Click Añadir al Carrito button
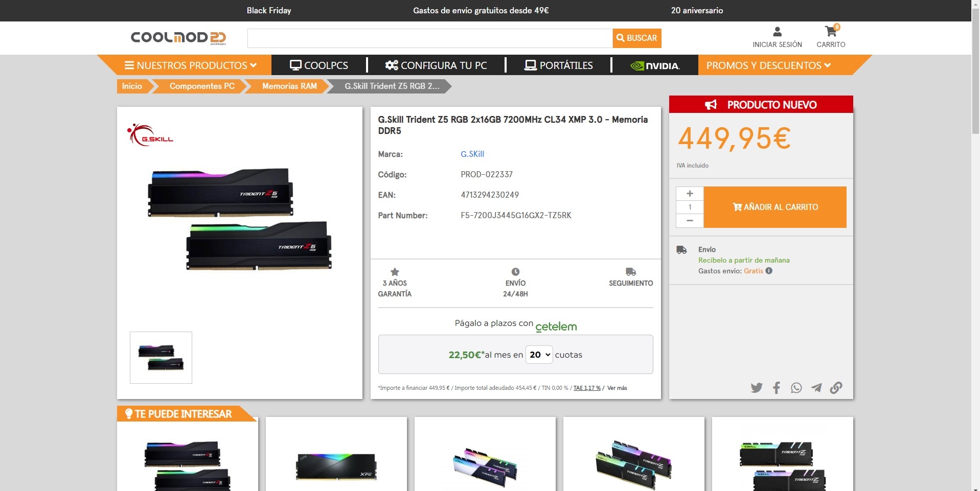The height and width of the screenshot is (491, 980). pyautogui.click(x=775, y=207)
